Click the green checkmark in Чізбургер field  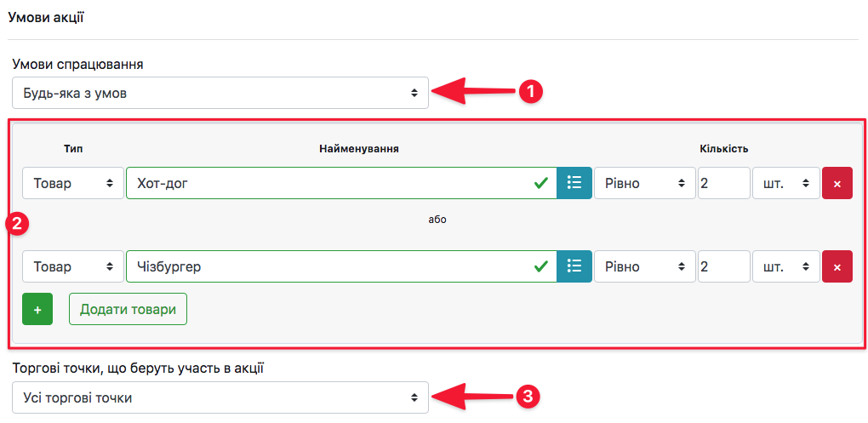540,266
